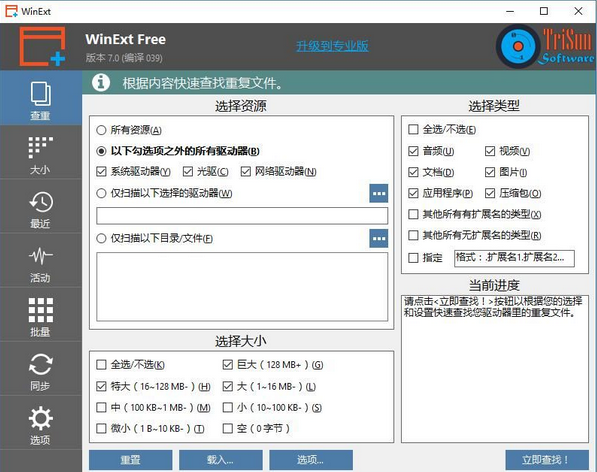Click the selected drives text field
The image size is (597, 472).
(242, 216)
